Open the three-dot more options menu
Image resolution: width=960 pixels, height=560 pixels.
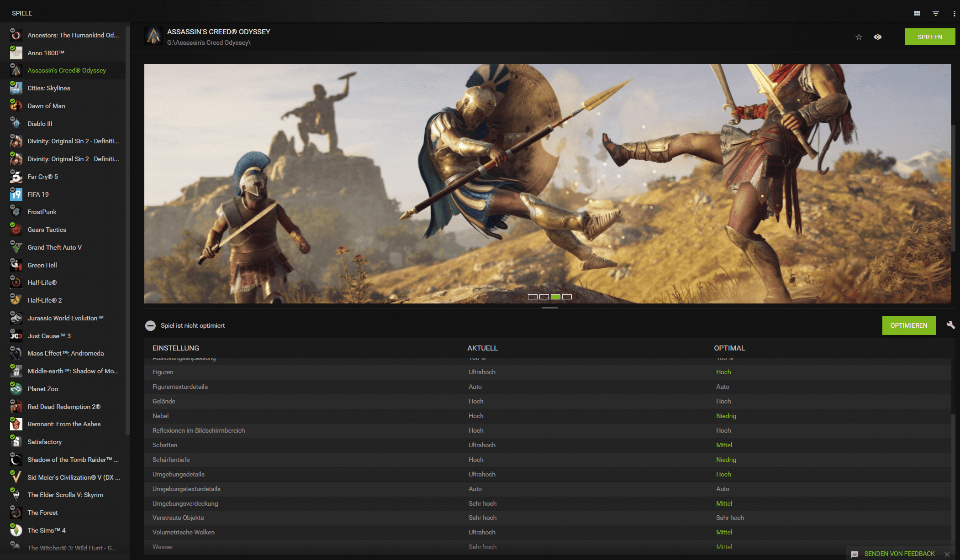(x=954, y=13)
